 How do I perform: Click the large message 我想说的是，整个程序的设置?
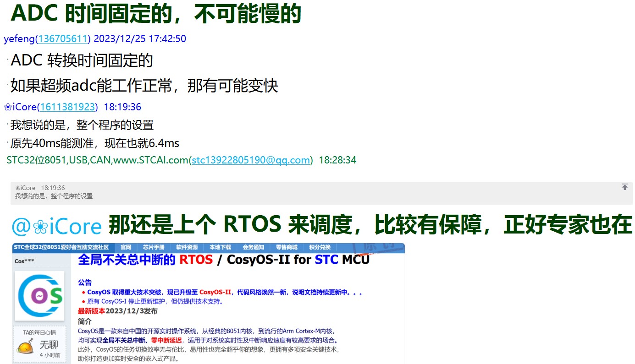tap(82, 125)
